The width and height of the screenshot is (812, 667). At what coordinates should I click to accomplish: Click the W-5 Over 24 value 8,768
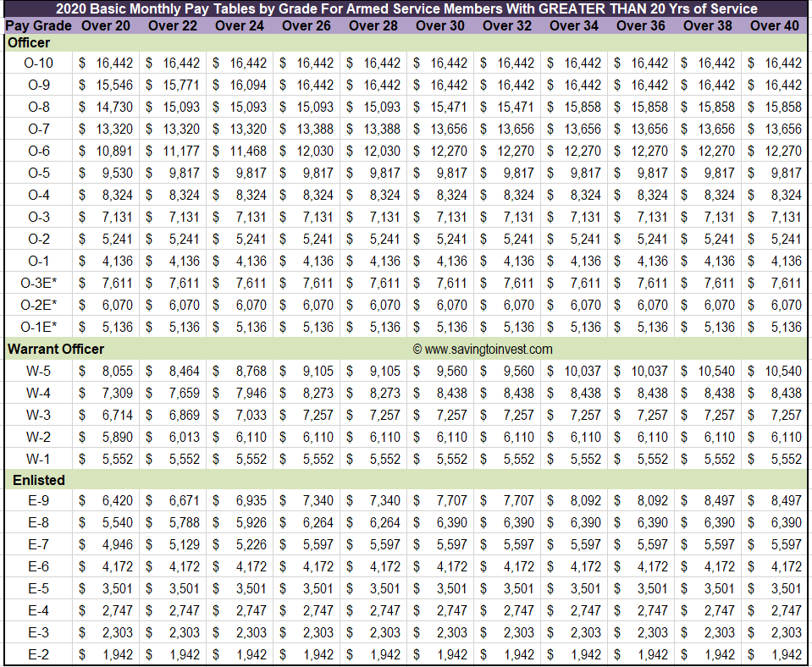pos(251,372)
